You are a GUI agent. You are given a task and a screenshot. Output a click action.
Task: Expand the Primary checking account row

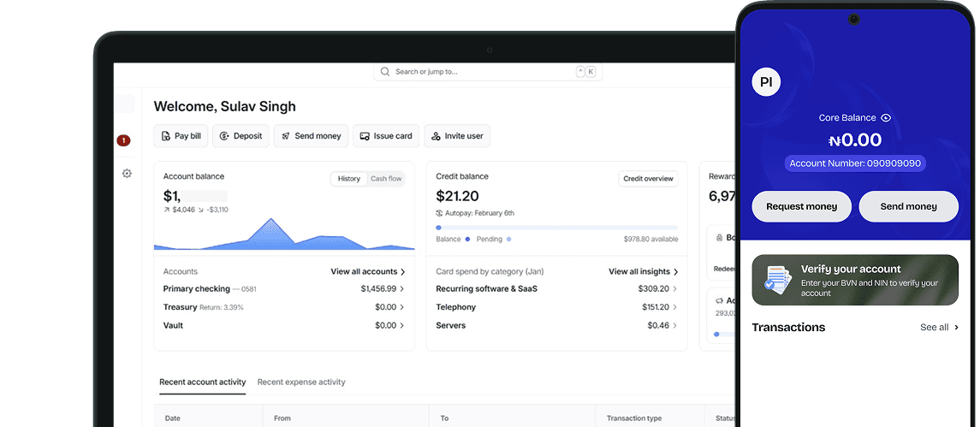(283, 289)
